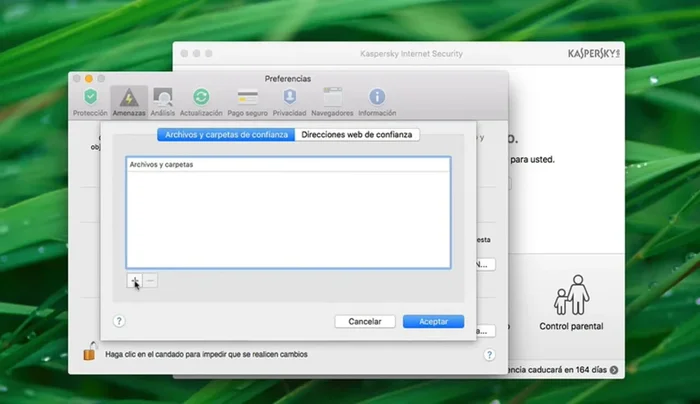Add a trusted file with plus button
This screenshot has height=404, width=700.
pos(134,281)
